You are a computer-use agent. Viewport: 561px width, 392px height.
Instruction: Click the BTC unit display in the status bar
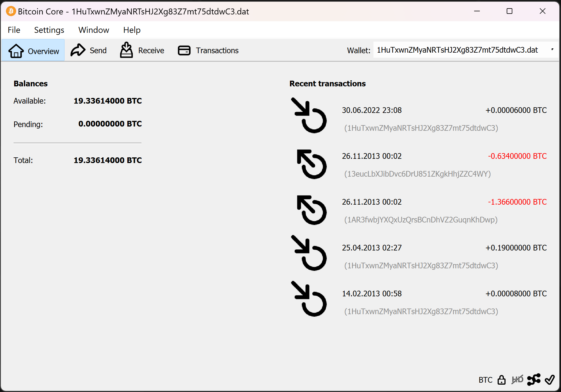[x=485, y=380]
